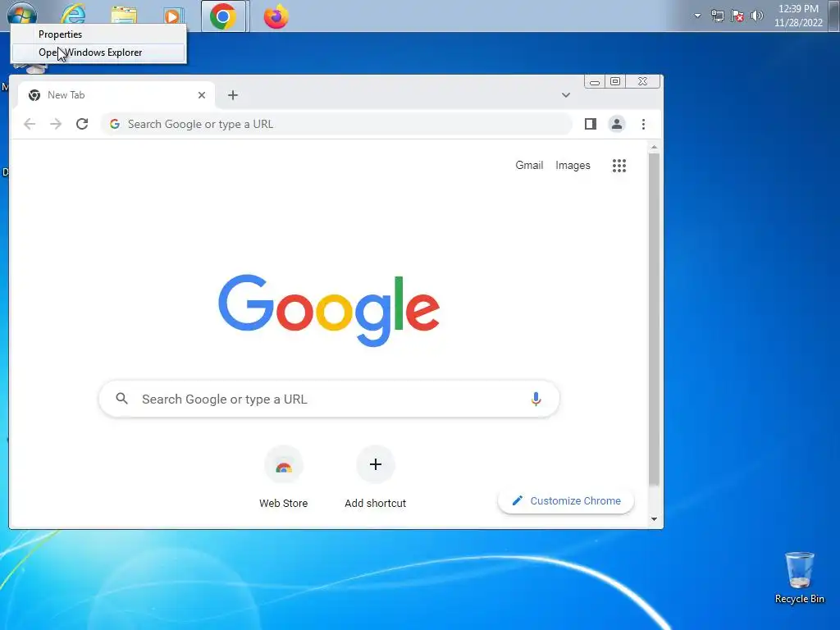This screenshot has width=840, height=630.
Task: Click the magnifier icon in search box
Action: [122, 399]
